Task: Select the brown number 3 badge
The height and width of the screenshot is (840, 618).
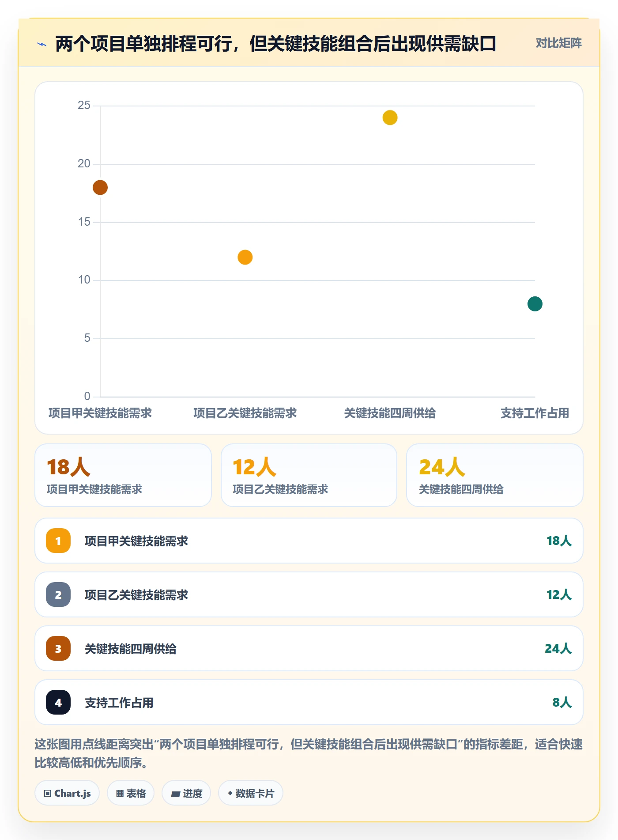Action: (58, 648)
